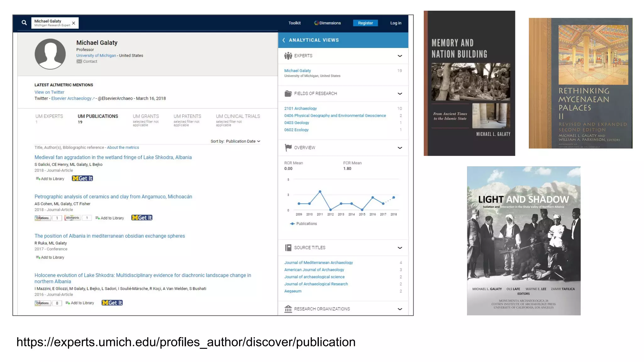This screenshot has width=644, height=362.
Task: Filter by American Journal of Archaeology
Action: coord(314,270)
